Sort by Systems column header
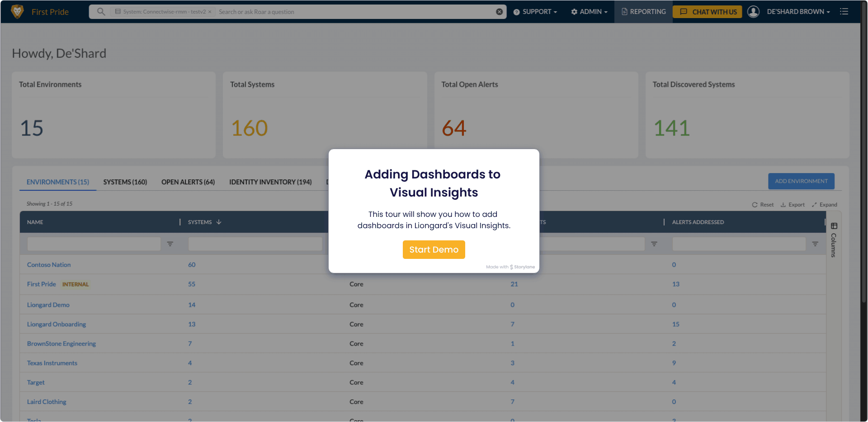Viewport: 868px width, 422px height. click(200, 222)
